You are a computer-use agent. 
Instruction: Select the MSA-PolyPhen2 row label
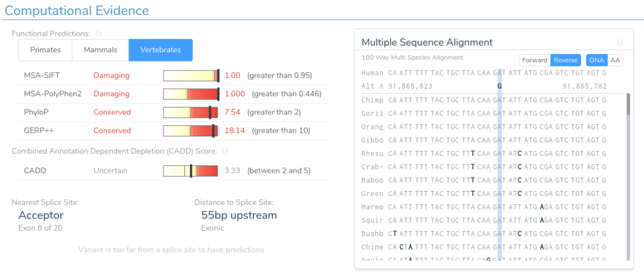pos(53,94)
